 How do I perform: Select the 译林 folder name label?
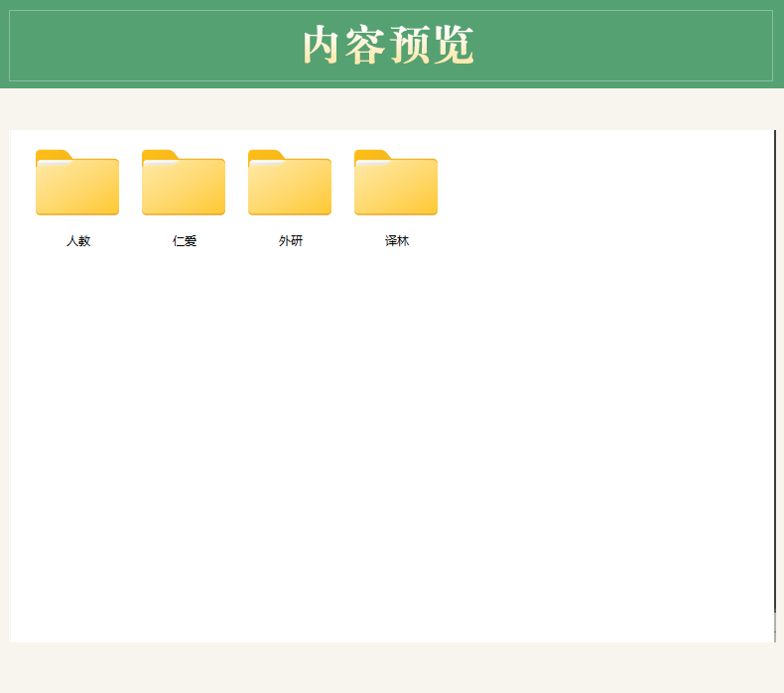tap(397, 241)
